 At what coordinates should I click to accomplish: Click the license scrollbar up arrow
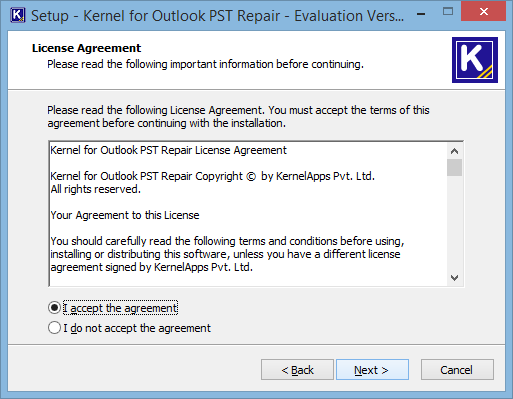pos(454,151)
